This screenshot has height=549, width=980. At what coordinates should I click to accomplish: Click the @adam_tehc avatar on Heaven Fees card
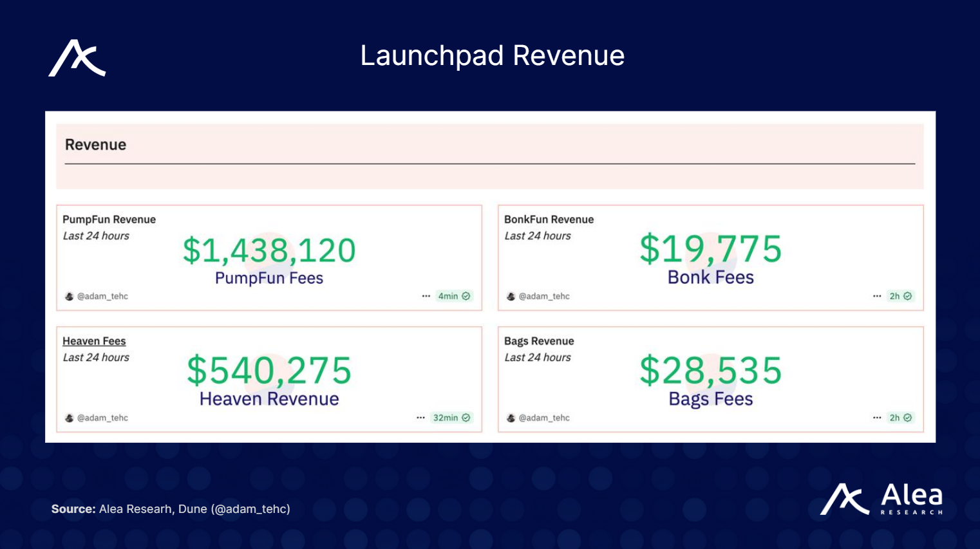(69, 418)
